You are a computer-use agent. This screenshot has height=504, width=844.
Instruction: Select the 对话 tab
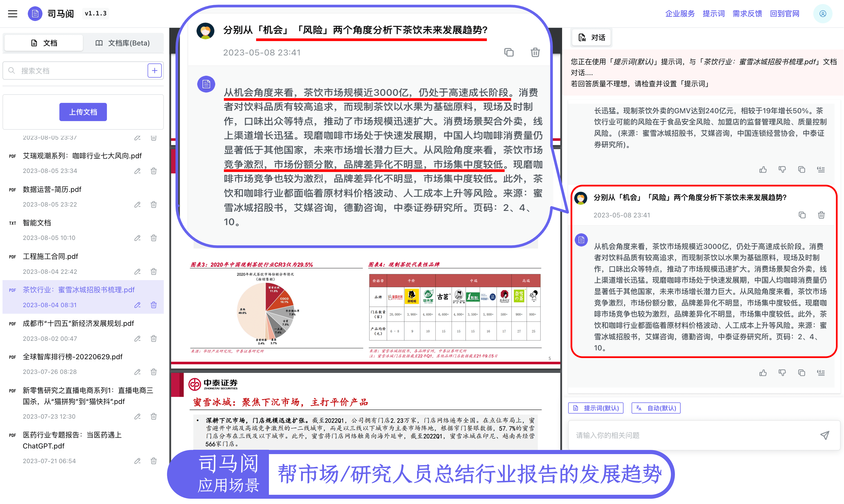click(x=591, y=37)
